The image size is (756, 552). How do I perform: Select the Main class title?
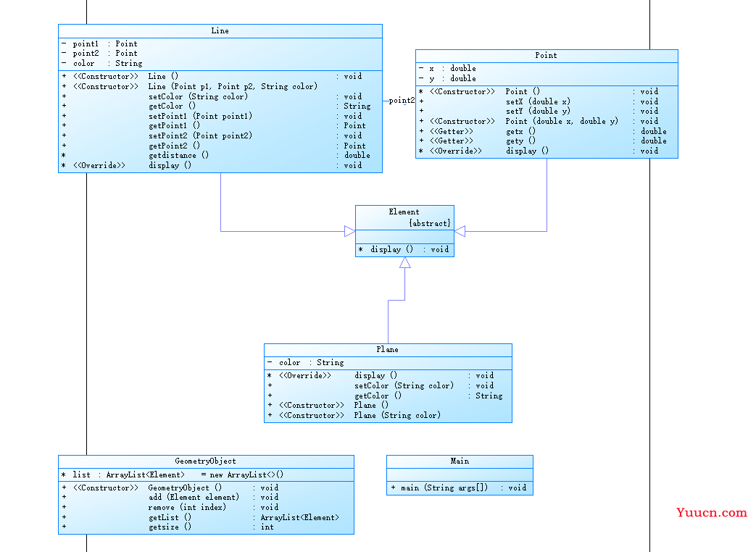click(x=460, y=461)
